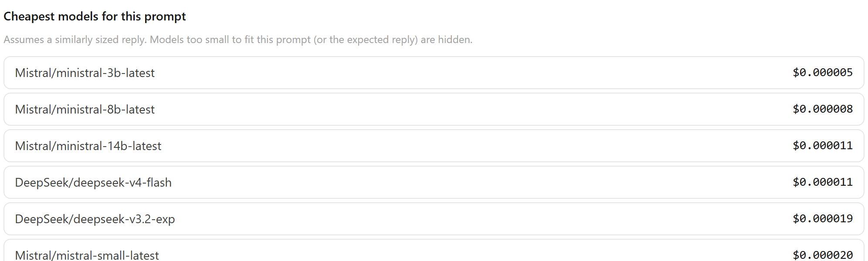Click the "Cheapest models for this prompt" heading
This screenshot has height=261, width=868.
(95, 17)
